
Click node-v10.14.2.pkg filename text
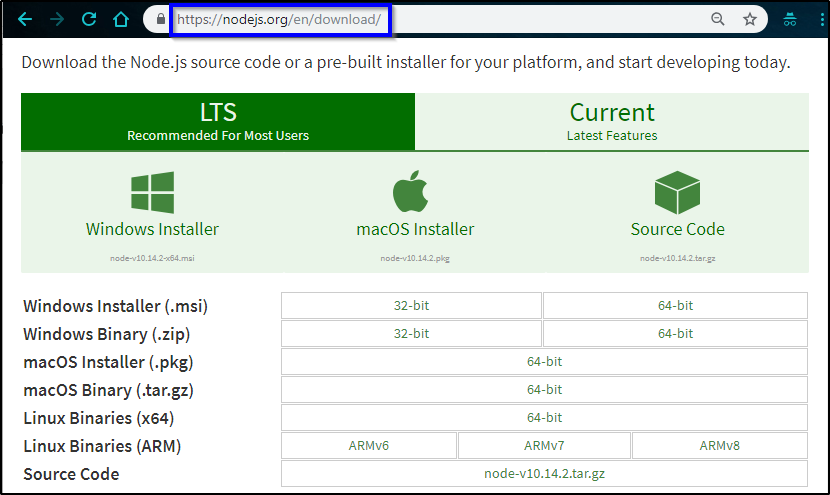pyautogui.click(x=415, y=258)
